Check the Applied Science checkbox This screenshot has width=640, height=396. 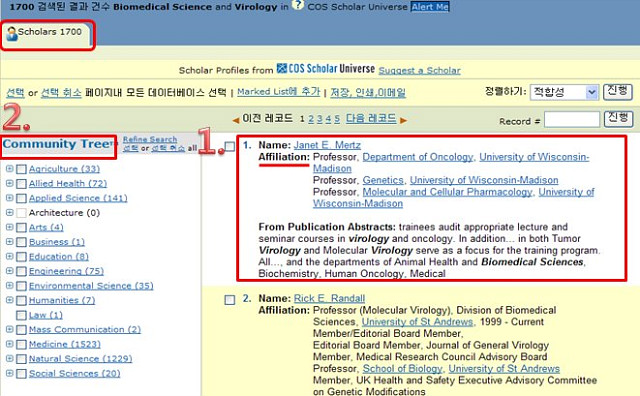tap(21, 198)
